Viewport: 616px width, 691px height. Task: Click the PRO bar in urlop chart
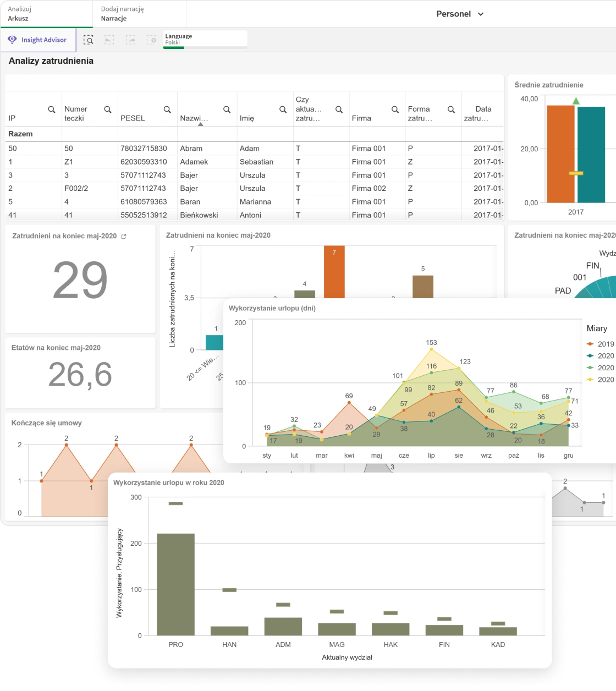coord(175,584)
